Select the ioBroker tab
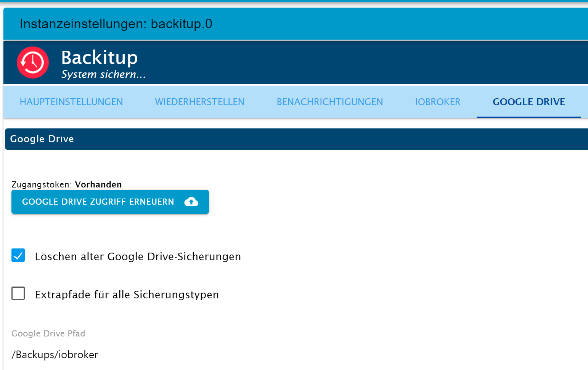 point(438,102)
